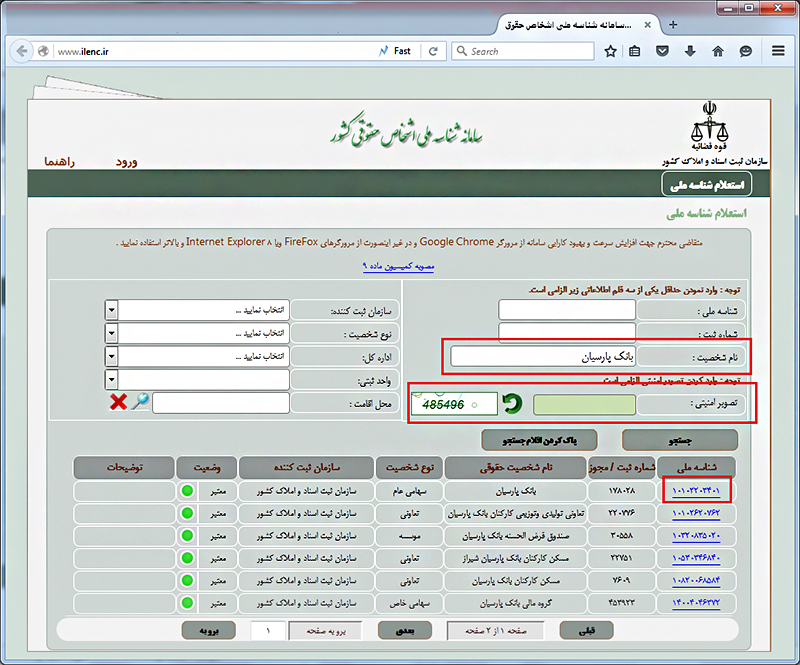Image resolution: width=800 pixels, height=665 pixels.
Task: Click the red X clear icon
Action: point(118,402)
